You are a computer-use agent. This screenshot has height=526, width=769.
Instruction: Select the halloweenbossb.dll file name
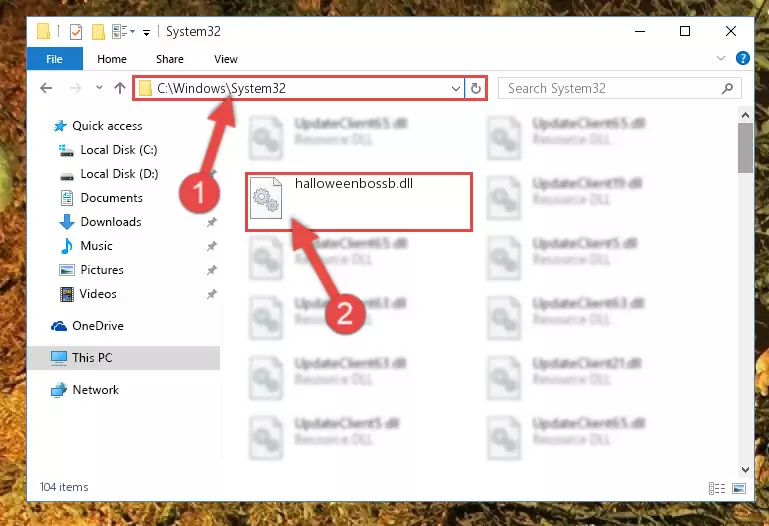[x=354, y=183]
